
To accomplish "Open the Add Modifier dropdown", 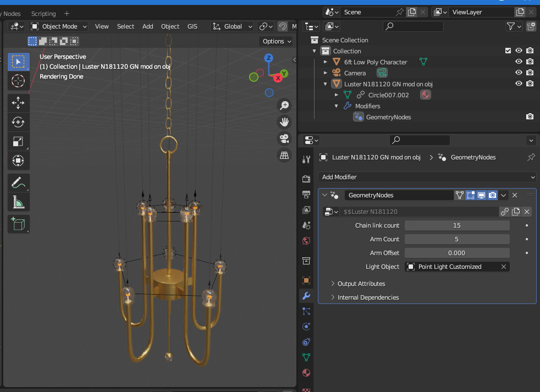I will point(427,177).
